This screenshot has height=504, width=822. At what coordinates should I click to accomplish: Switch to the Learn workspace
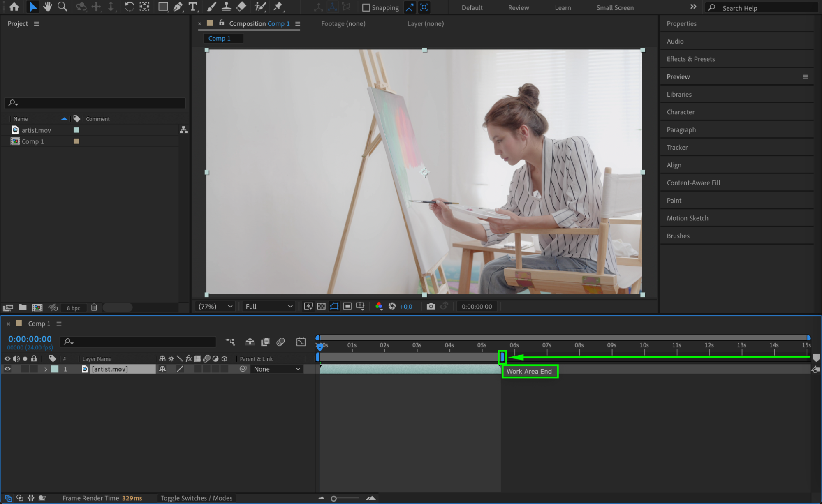(x=563, y=8)
